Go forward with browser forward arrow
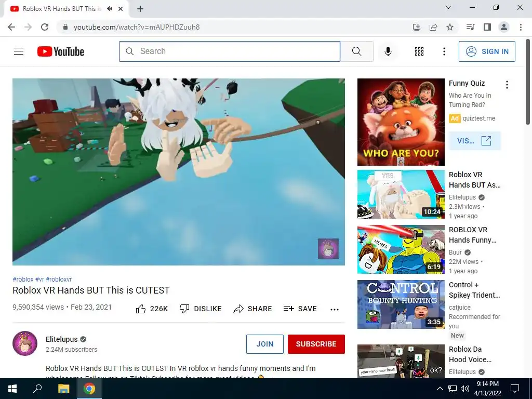 pos(28,27)
